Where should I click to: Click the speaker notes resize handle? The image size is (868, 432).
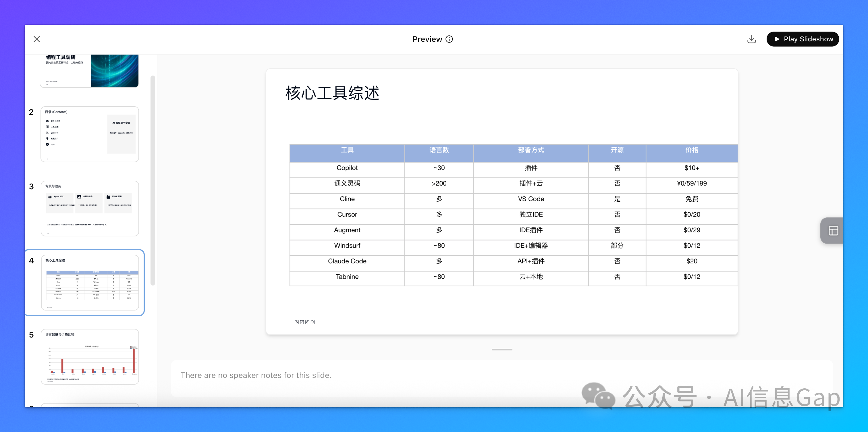click(x=501, y=350)
